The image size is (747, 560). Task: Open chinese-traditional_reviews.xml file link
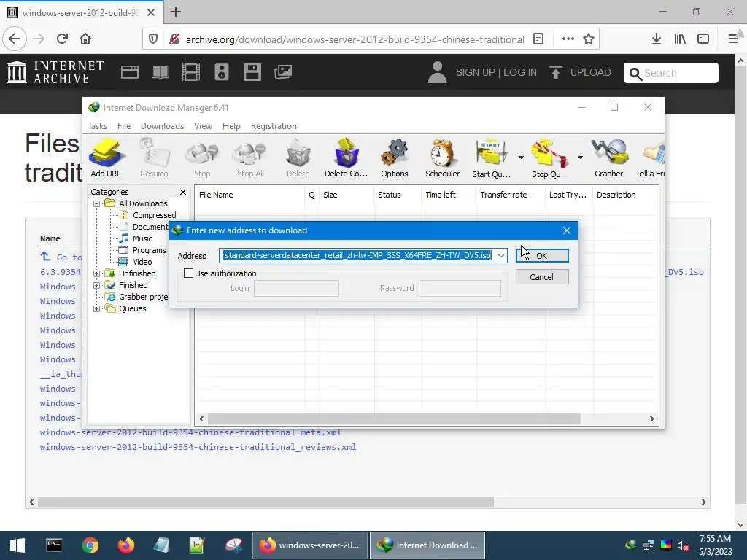pyautogui.click(x=198, y=447)
